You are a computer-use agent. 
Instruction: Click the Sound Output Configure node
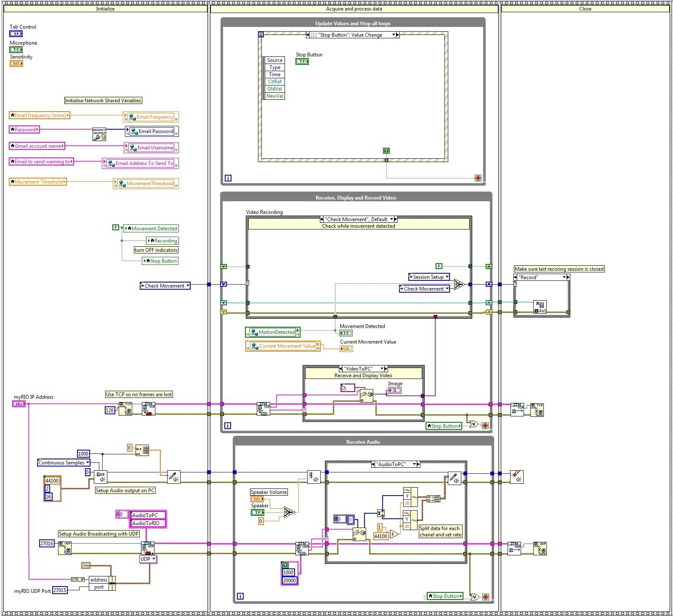(100, 477)
